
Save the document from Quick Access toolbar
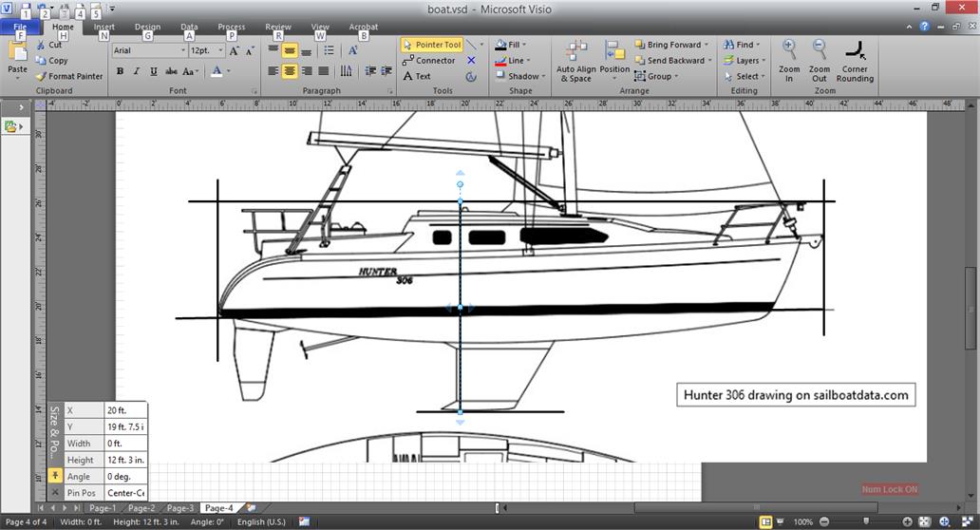(x=26, y=9)
